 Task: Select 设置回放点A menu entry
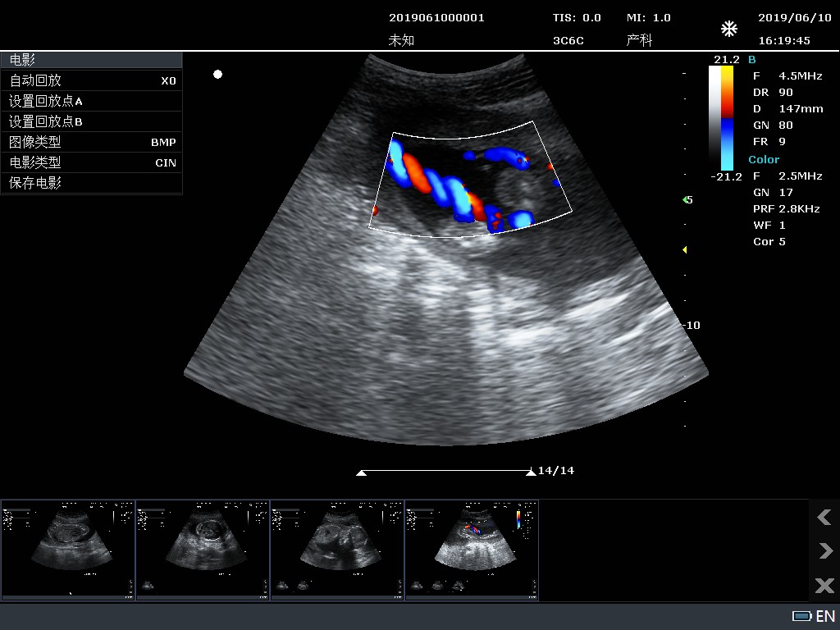coord(91,101)
